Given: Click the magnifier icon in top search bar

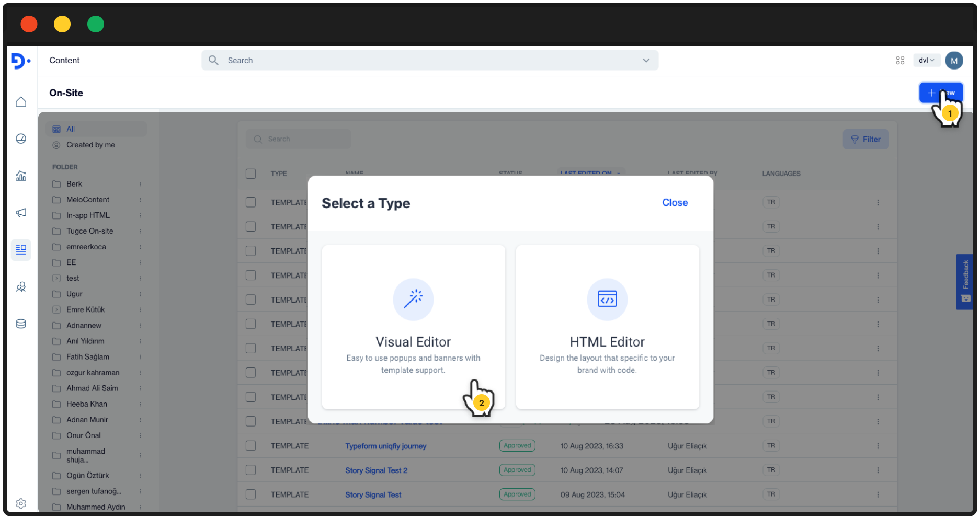Looking at the screenshot, I should 213,60.
